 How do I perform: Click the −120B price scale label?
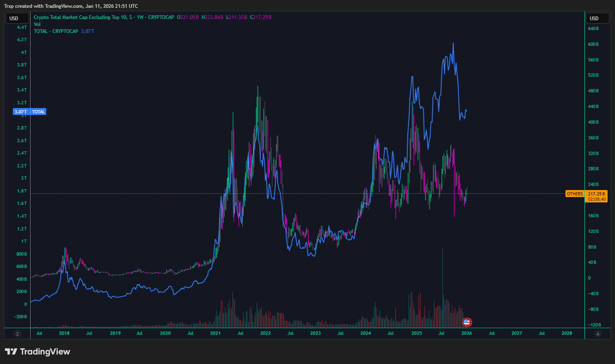[594, 325]
